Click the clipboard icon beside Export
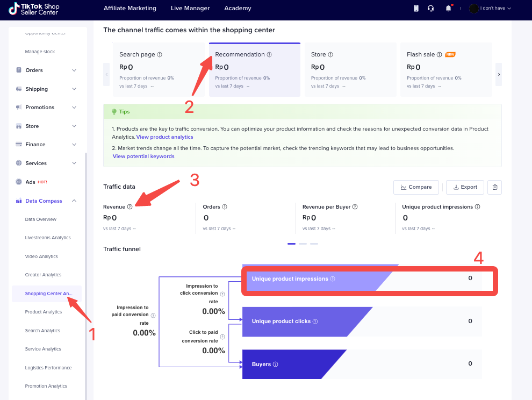 tap(494, 187)
